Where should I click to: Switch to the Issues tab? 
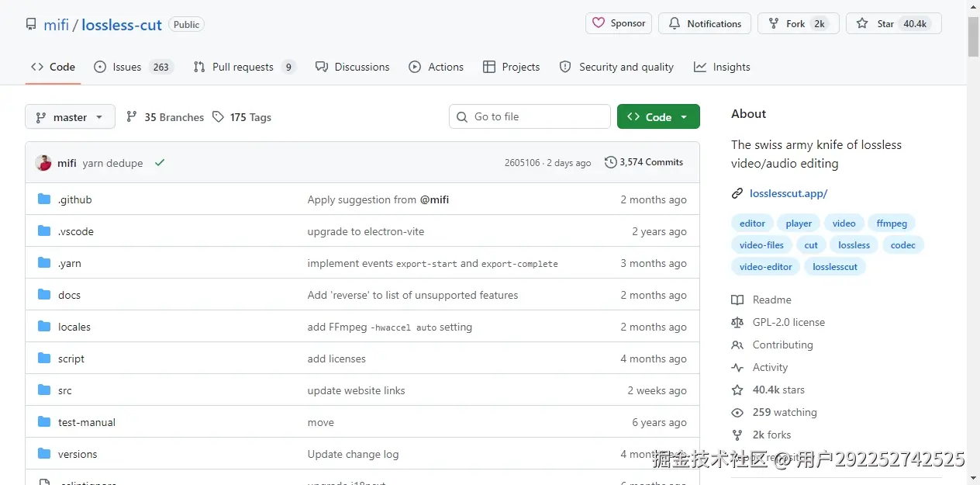click(x=133, y=67)
